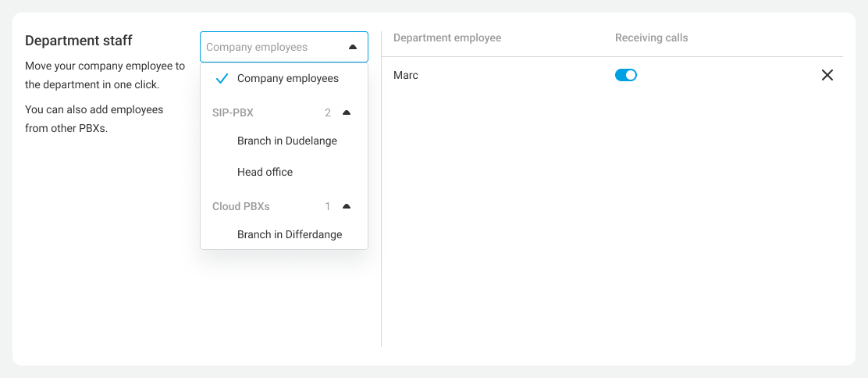
Task: Collapse the SIP-PBX group arrow
Action: [x=347, y=112]
